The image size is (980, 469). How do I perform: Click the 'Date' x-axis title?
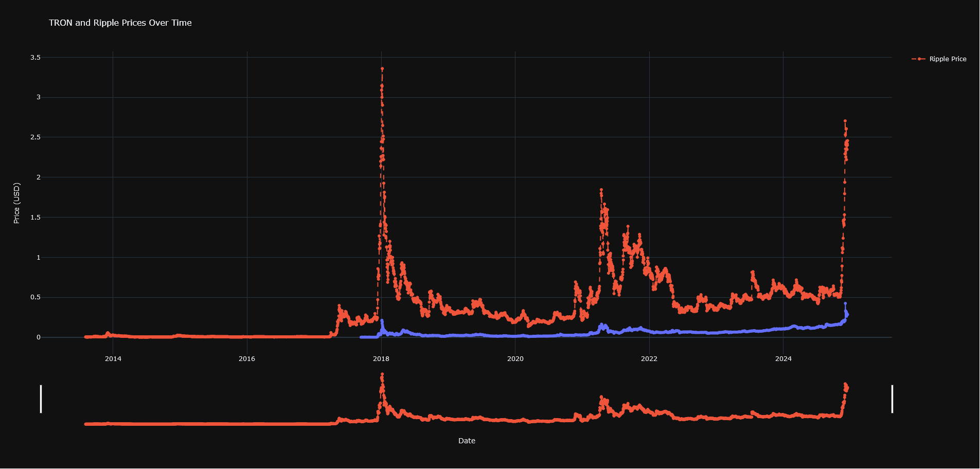pos(467,441)
